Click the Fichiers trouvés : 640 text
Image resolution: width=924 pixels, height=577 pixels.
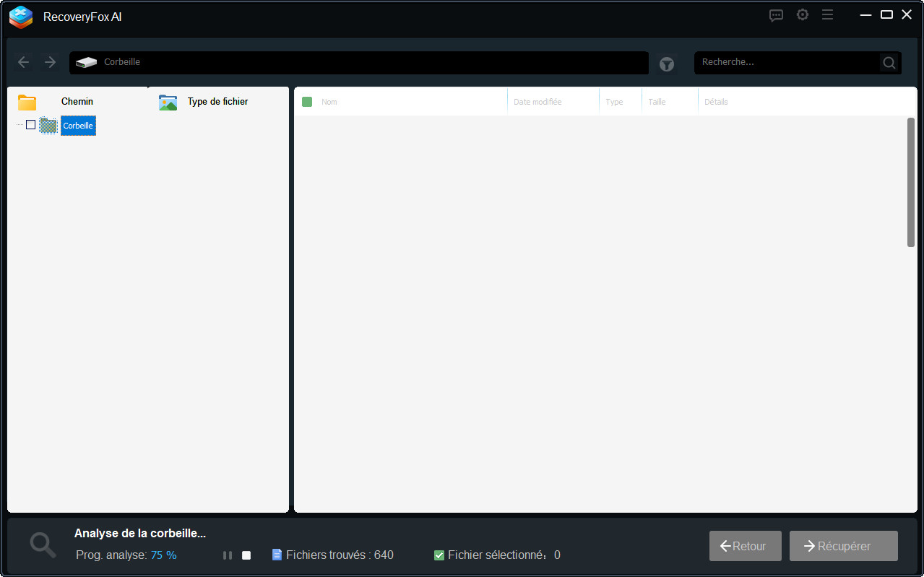340,555
